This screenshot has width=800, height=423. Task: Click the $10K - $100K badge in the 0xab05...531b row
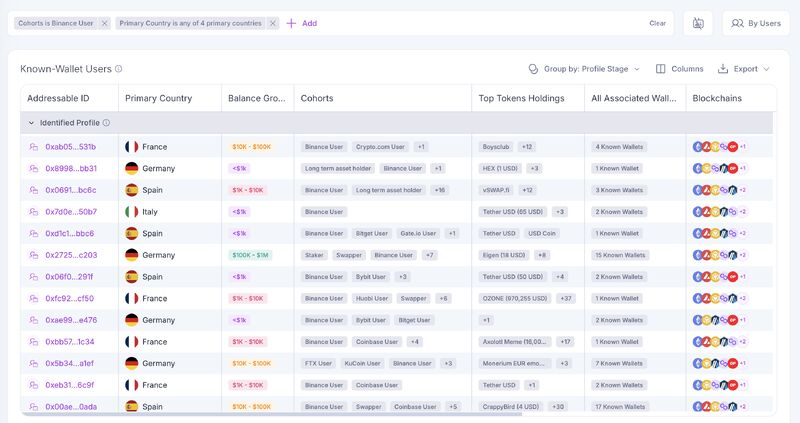(x=252, y=147)
